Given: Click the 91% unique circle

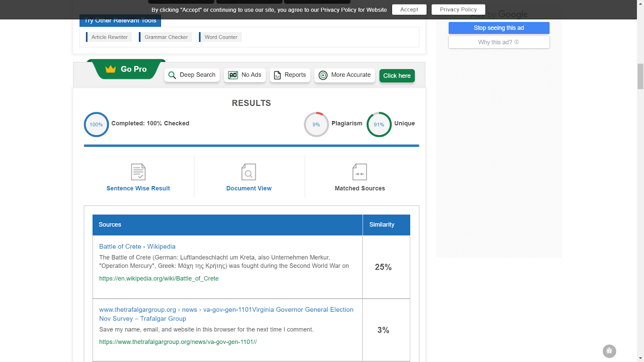Looking at the screenshot, I should pyautogui.click(x=379, y=125).
